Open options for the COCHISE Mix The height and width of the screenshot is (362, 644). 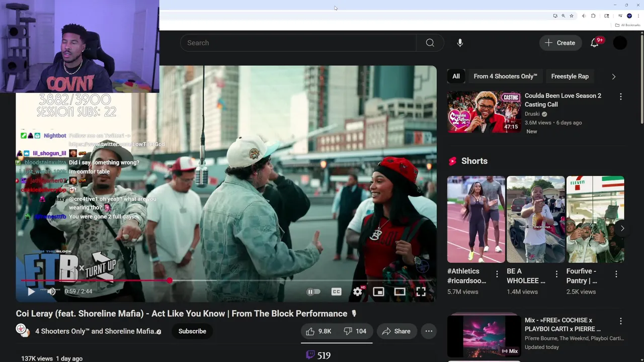[620, 321]
